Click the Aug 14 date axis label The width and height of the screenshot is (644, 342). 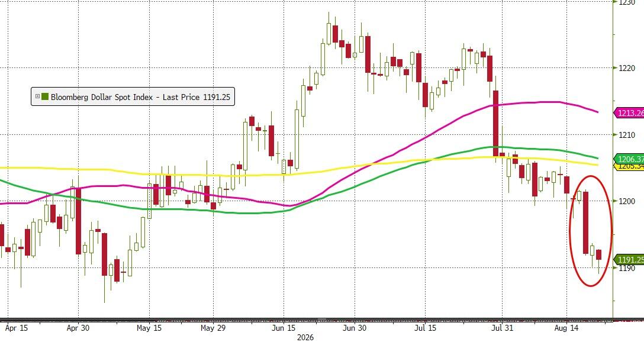tap(566, 328)
